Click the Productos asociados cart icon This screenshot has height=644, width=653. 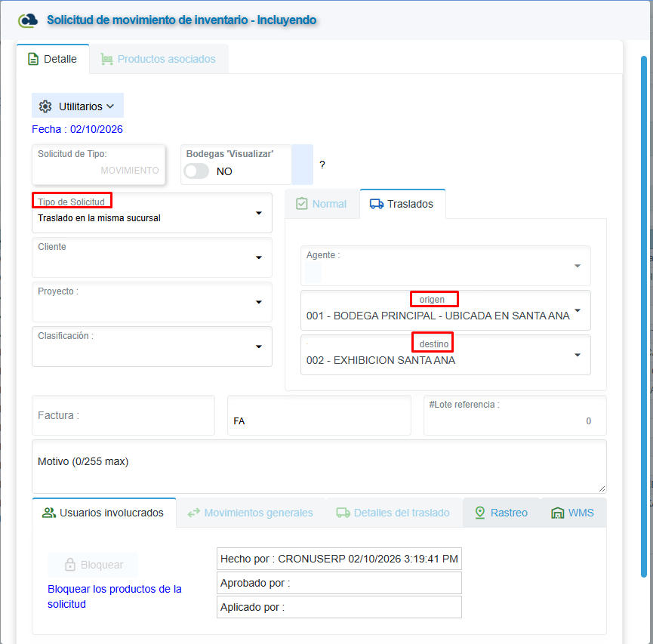pyautogui.click(x=106, y=59)
